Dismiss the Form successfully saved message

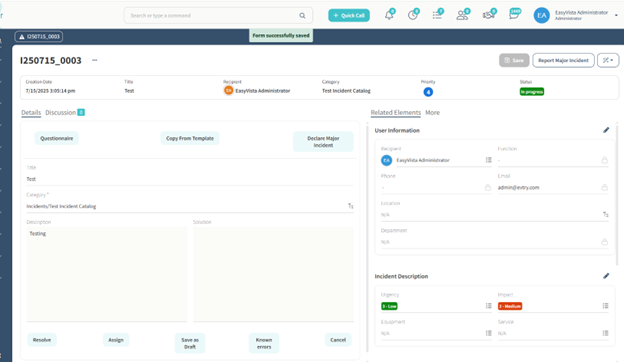[281, 35]
